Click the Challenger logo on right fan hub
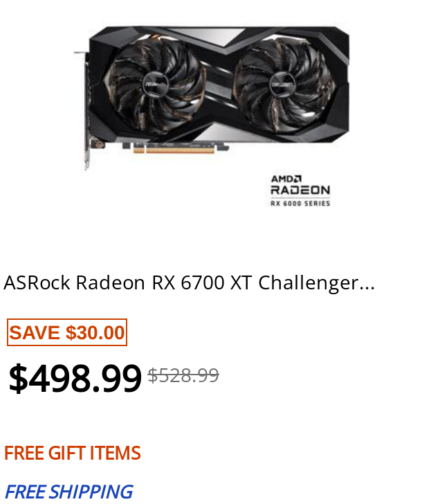This screenshot has height=504, width=422. pyautogui.click(x=282, y=85)
